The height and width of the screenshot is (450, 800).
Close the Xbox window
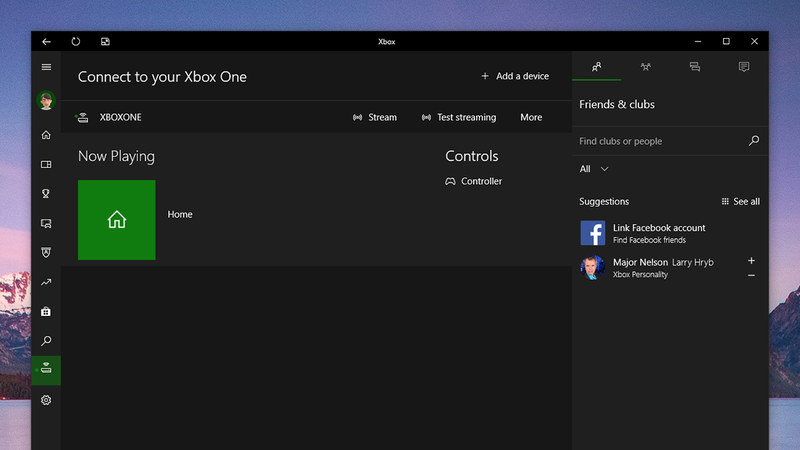pos(755,41)
